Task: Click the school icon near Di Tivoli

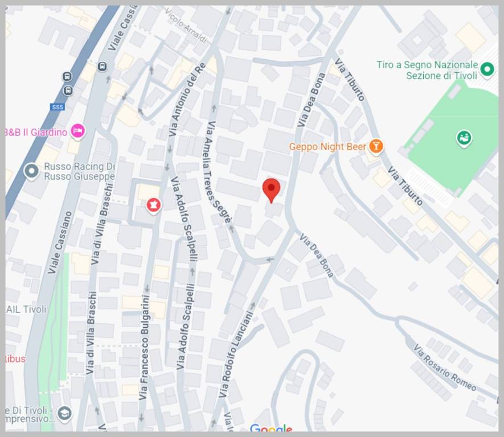Action: coord(64,414)
